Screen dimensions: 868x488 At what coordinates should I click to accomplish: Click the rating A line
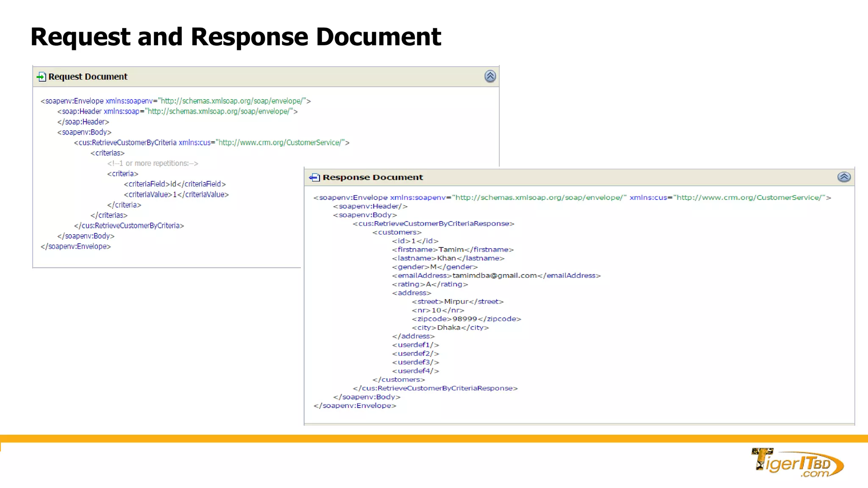point(430,285)
